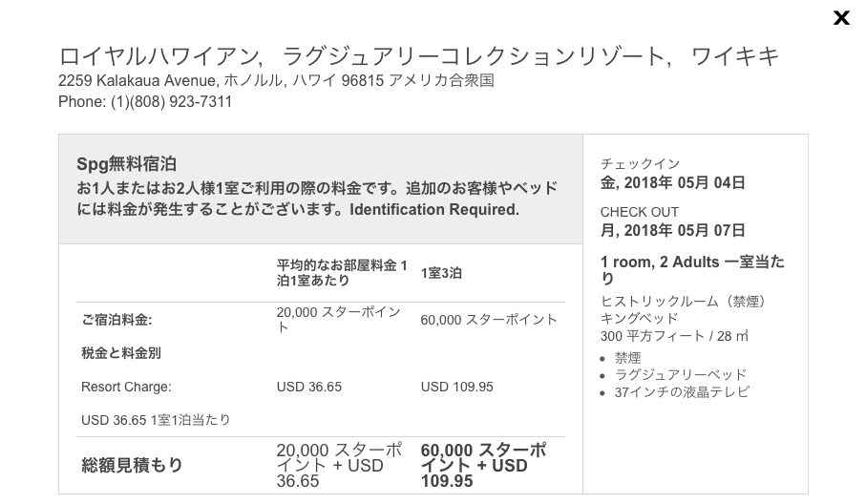Click the 60,000 スターポイント stay amount
866x504 pixels.
(x=489, y=320)
